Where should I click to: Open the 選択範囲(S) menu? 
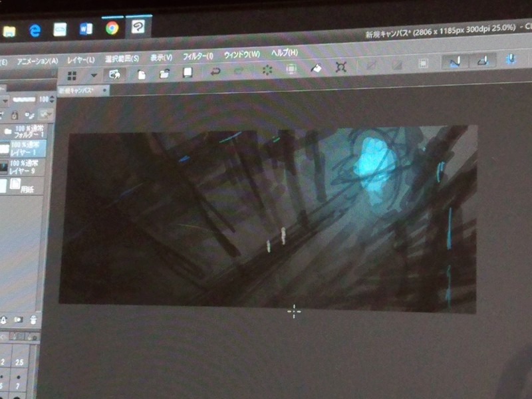click(x=122, y=59)
